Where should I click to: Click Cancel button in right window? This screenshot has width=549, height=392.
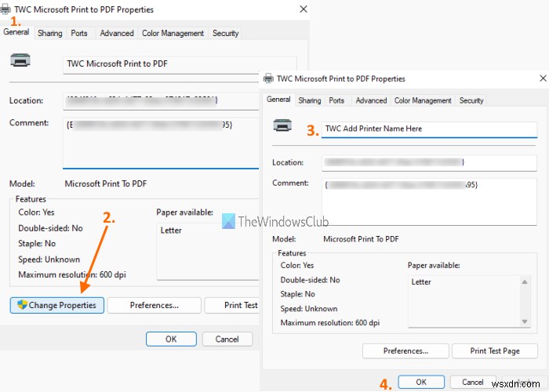point(473,382)
